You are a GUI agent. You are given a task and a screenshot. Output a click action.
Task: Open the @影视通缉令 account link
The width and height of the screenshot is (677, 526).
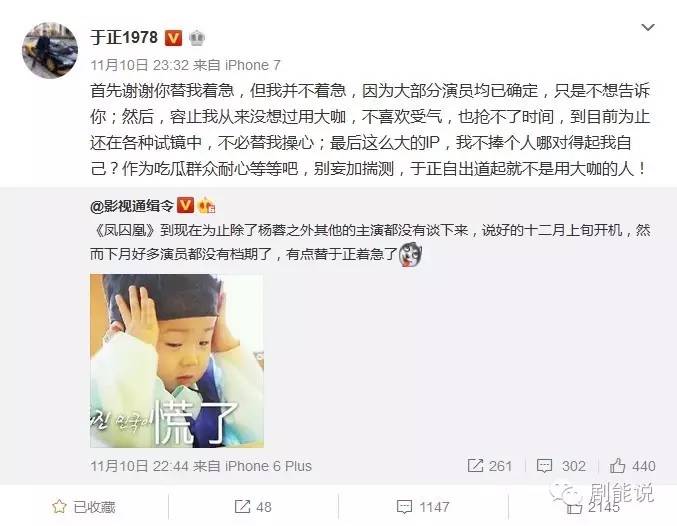point(132,206)
